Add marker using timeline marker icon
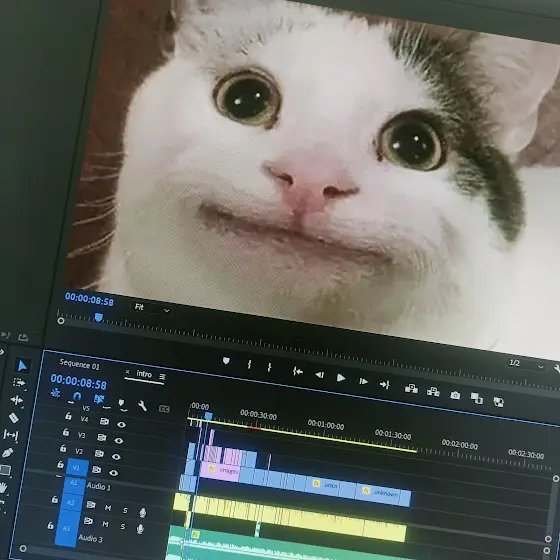Image resolution: width=560 pixels, height=560 pixels. (x=122, y=403)
